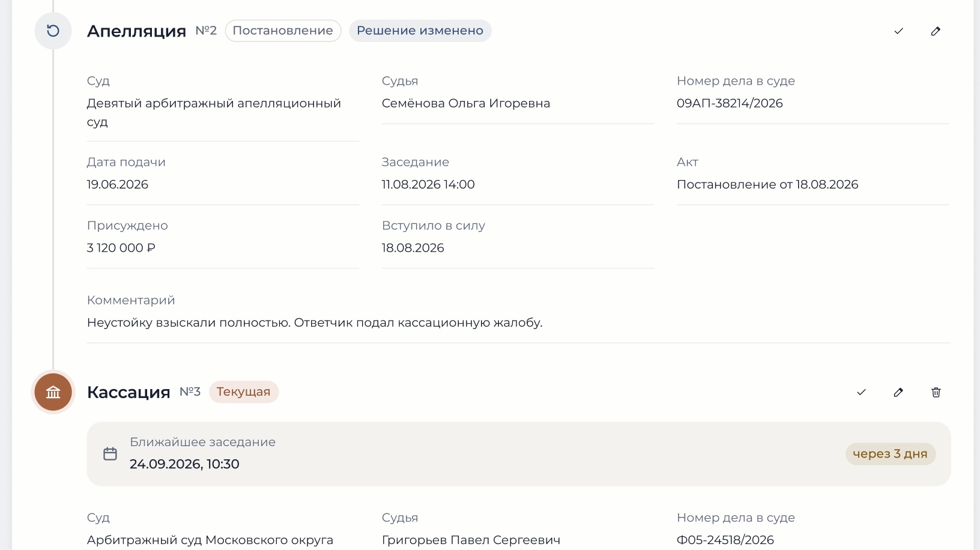
Task: Select the Кассация heading
Action: 129,392
